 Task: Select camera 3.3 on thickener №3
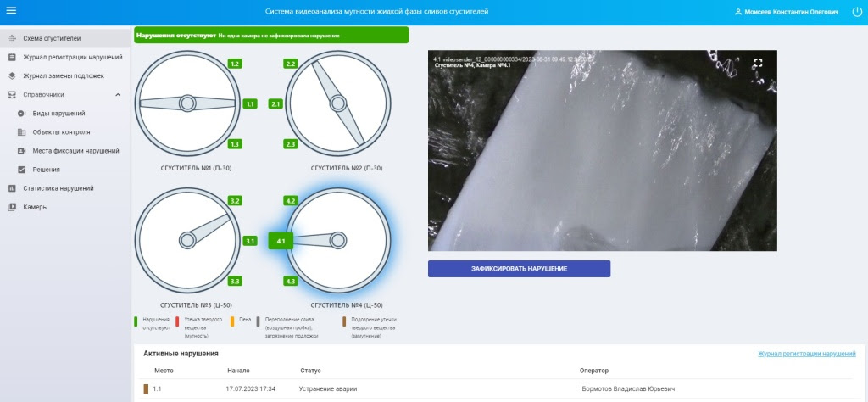coord(235,281)
